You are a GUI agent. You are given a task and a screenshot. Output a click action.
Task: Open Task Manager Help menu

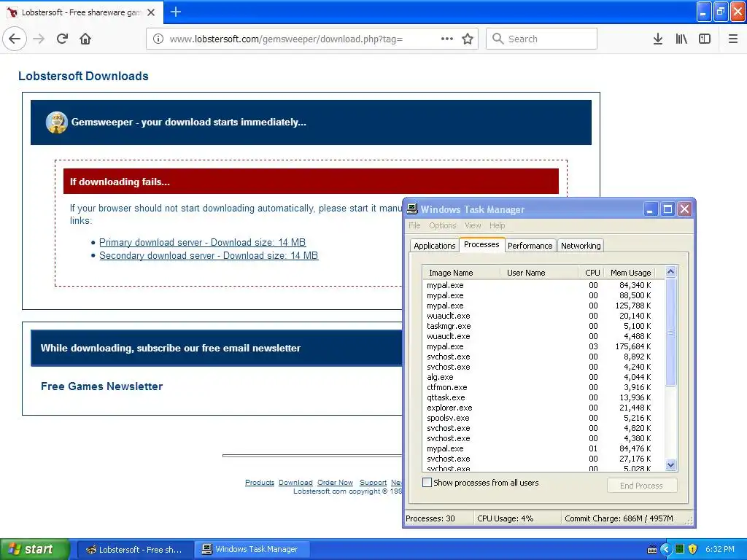[497, 225]
